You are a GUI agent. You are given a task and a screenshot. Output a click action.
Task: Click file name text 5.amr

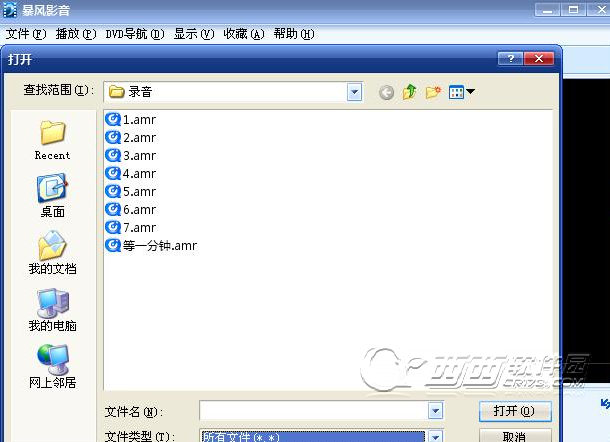coord(139,192)
